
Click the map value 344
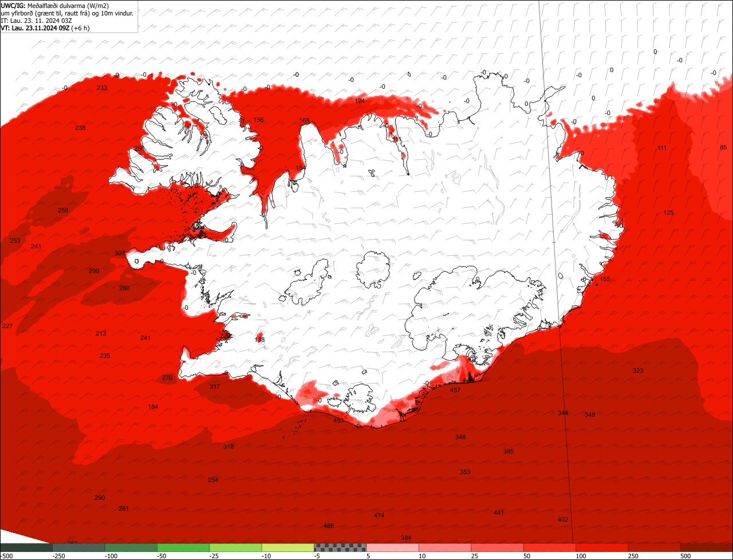563,413
